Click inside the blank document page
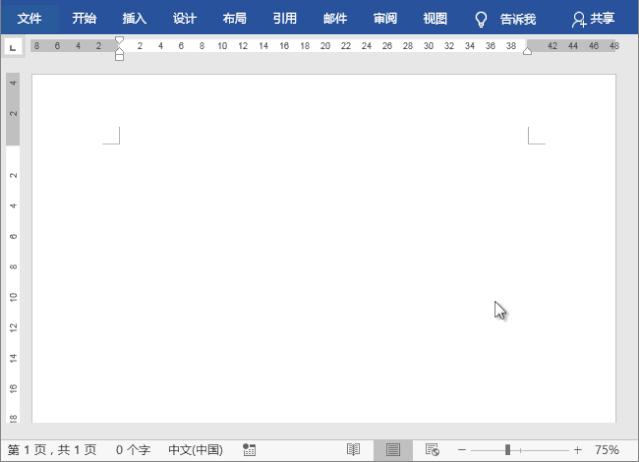639x462 pixels. coord(324,249)
